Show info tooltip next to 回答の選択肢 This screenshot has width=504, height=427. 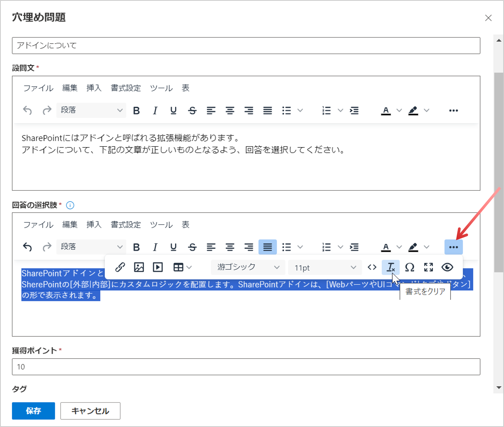click(70, 205)
